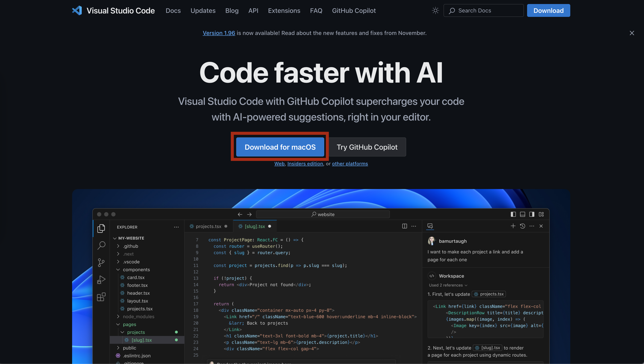Follow the Version 1.96 link

point(219,33)
